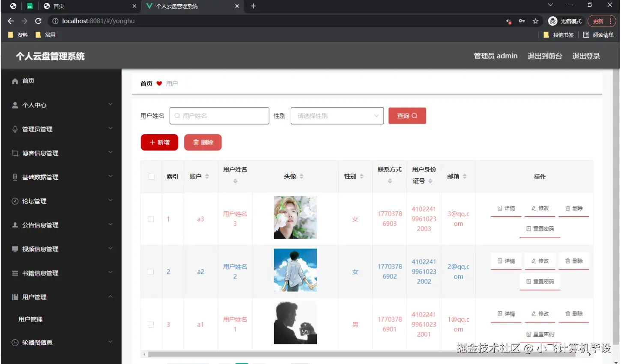Click the password key icon in address bar
Image resolution: width=621 pixels, height=364 pixels.
522,21
